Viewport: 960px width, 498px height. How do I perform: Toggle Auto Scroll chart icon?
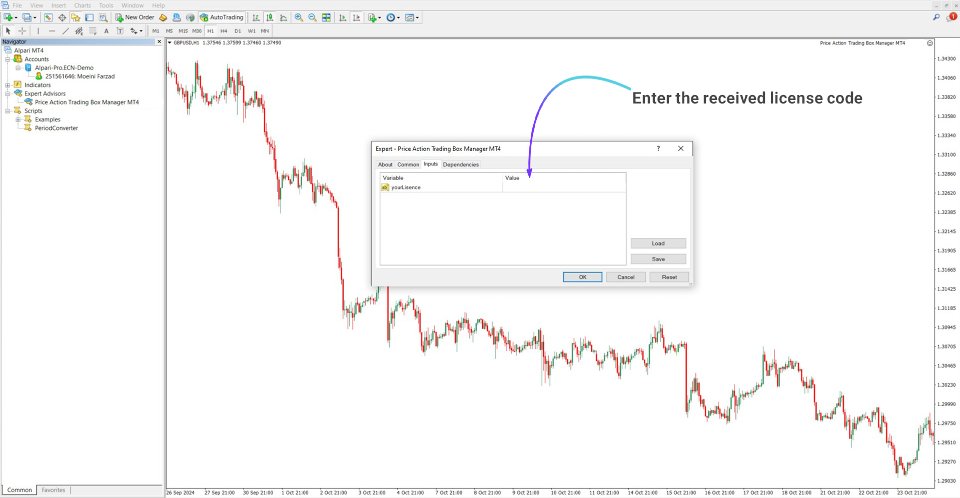342,18
